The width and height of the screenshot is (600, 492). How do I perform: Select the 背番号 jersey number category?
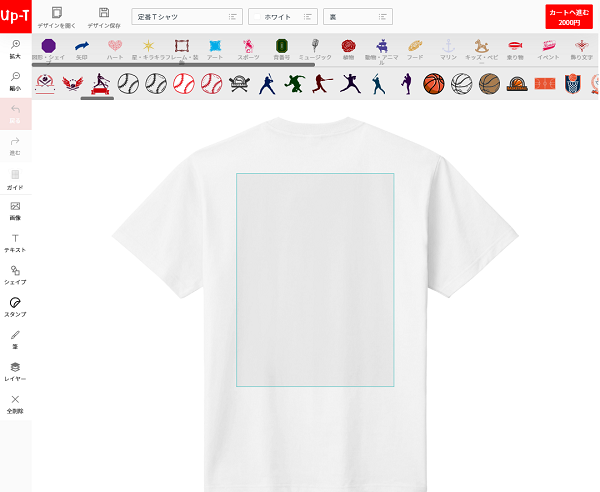coord(282,49)
